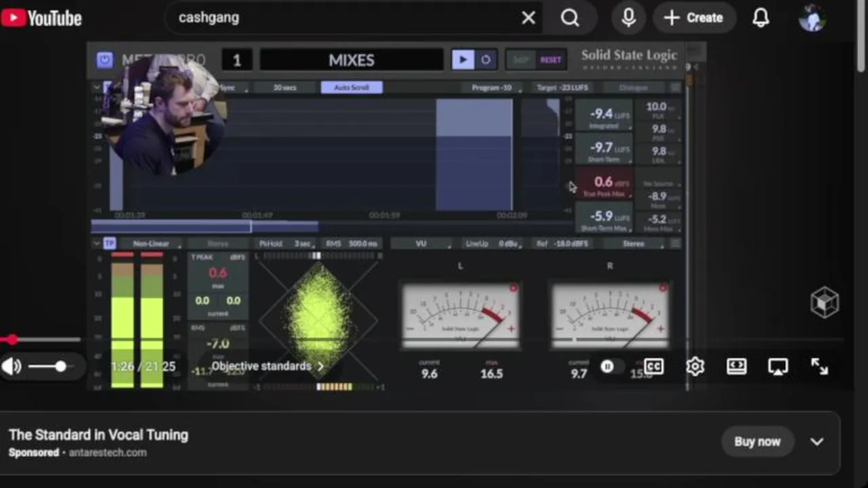Image resolution: width=868 pixels, height=488 pixels.
Task: Open the VU meter type dropdown
Action: 422,243
